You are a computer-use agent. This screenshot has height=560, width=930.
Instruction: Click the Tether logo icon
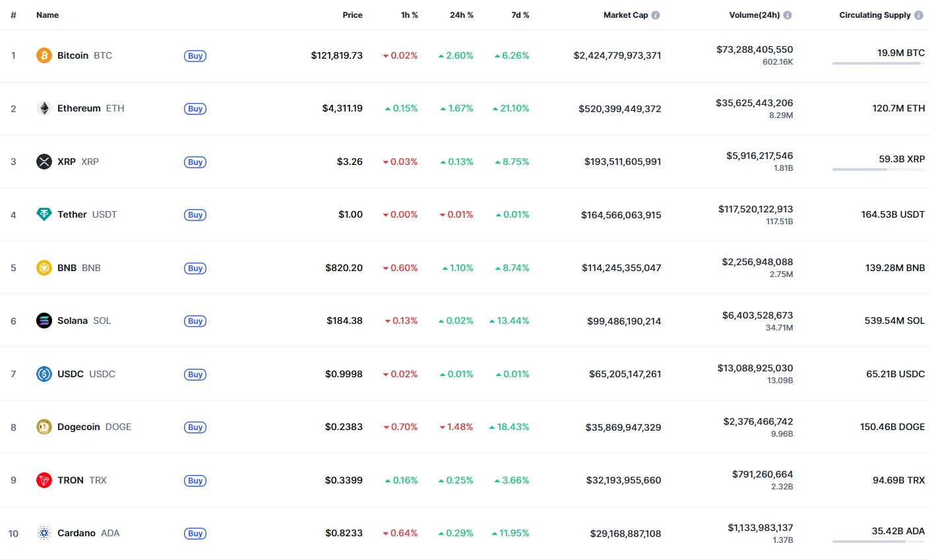tap(44, 214)
